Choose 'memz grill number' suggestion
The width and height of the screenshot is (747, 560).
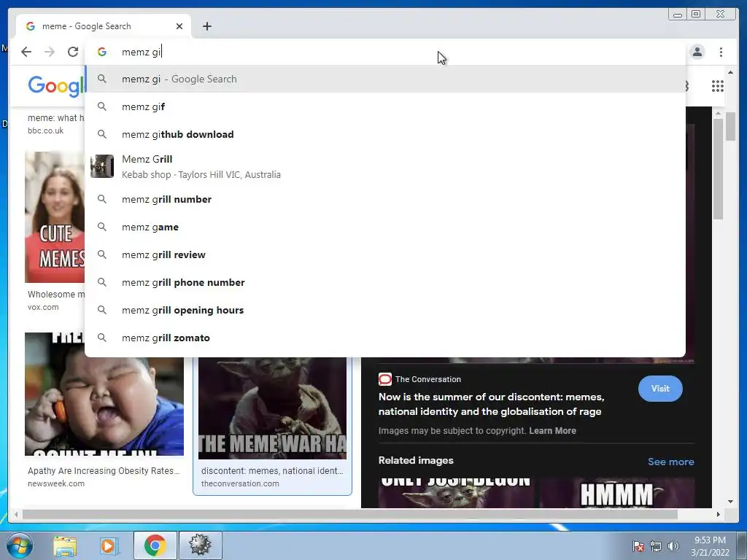pos(385,200)
